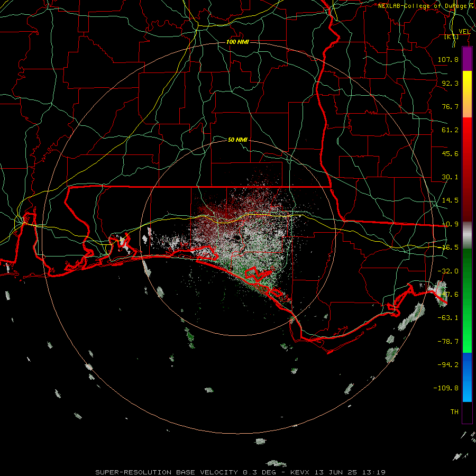This screenshot has width=476, height=476.
Task: Select the -94.2 velocity scale value
Action: pos(448,364)
